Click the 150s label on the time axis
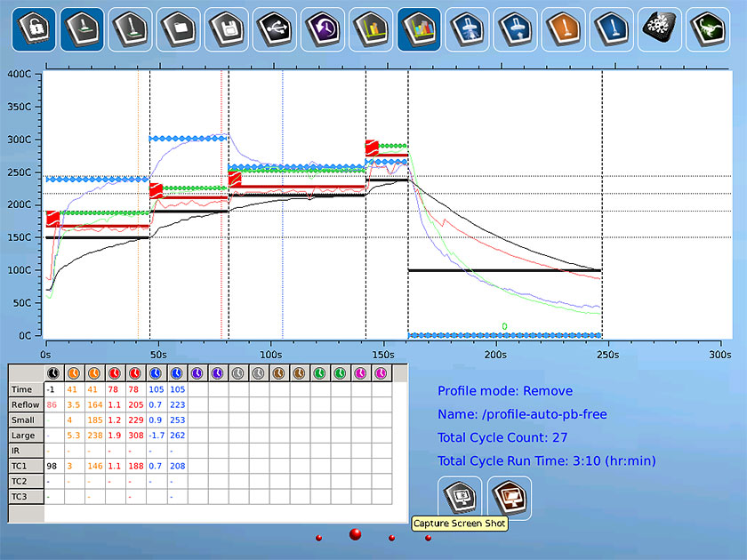Image resolution: width=747 pixels, height=560 pixels. click(x=383, y=355)
